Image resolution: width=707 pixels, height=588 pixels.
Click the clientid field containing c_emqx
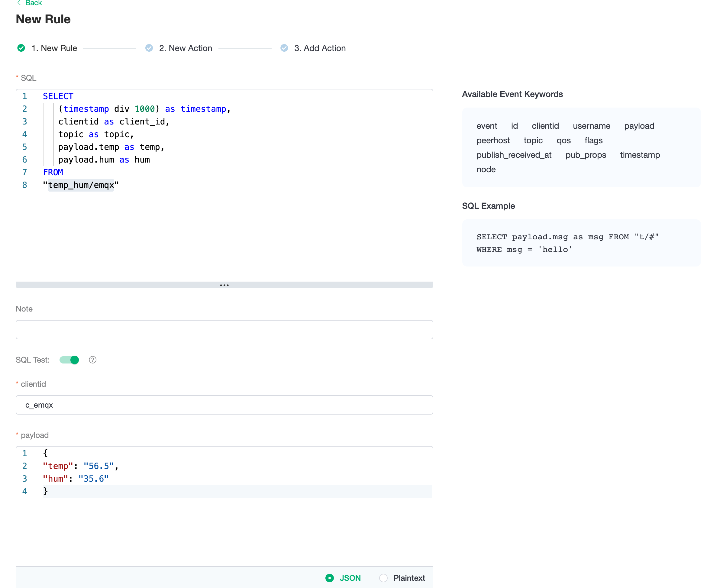pyautogui.click(x=224, y=405)
